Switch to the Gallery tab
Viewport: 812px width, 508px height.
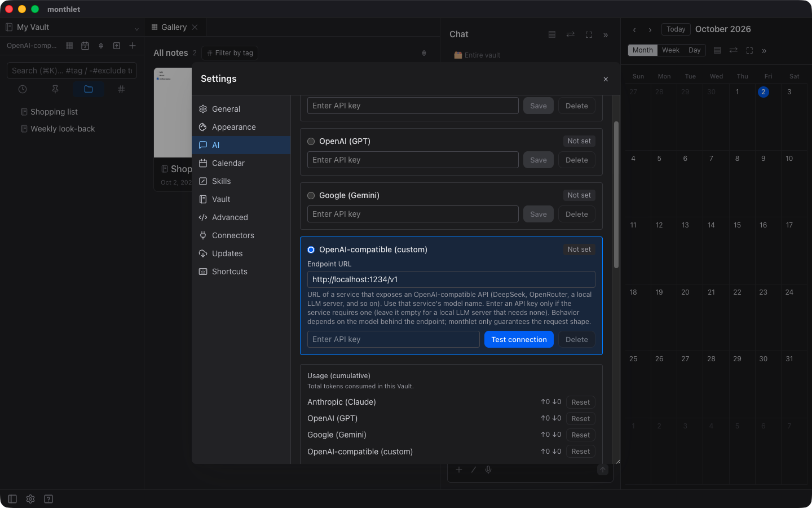(175, 27)
